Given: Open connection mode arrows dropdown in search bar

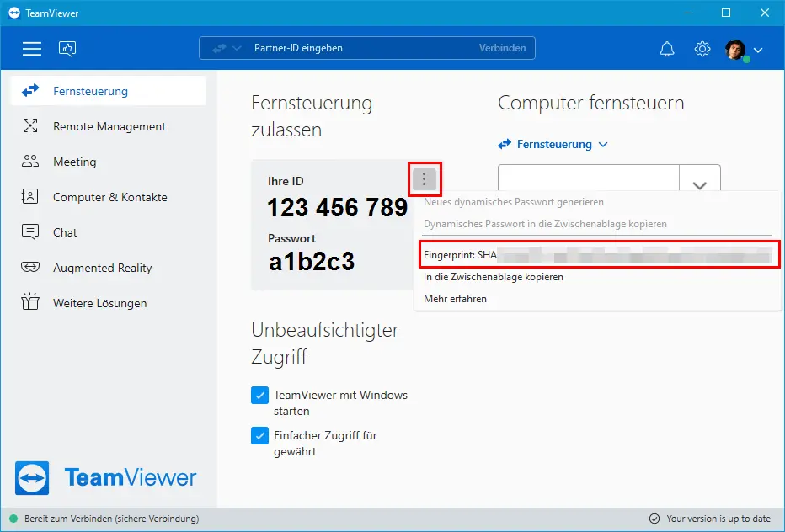Looking at the screenshot, I should click(x=227, y=48).
